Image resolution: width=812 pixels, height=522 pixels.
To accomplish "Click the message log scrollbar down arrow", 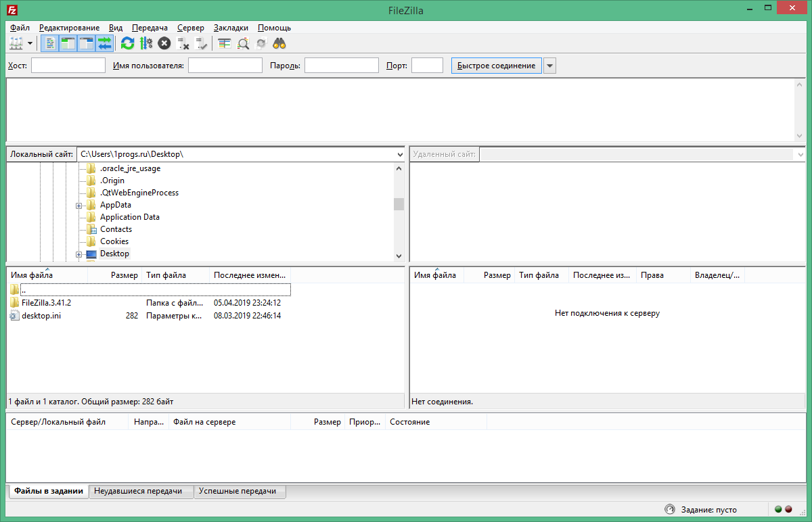I will click(800, 136).
